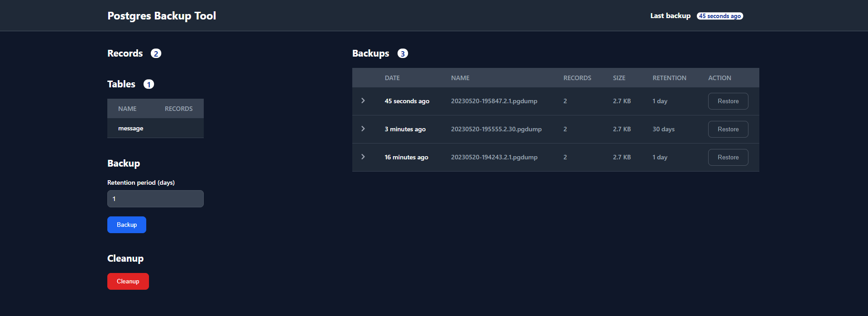Click the NAME header in Tables

(127, 109)
